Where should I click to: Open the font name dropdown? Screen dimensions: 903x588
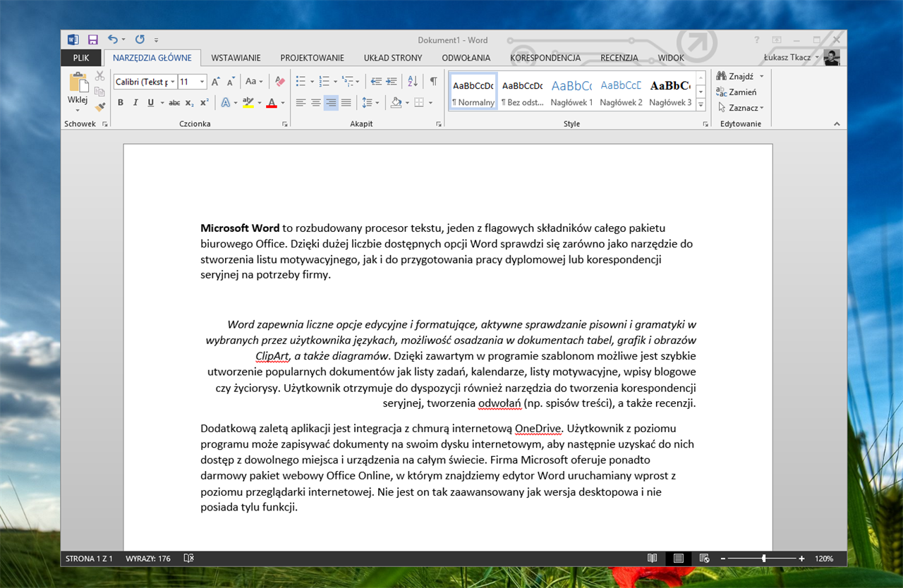point(173,82)
